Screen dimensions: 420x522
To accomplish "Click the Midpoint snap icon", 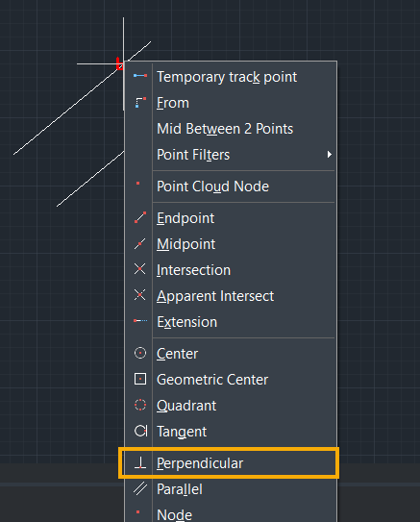I will (140, 243).
